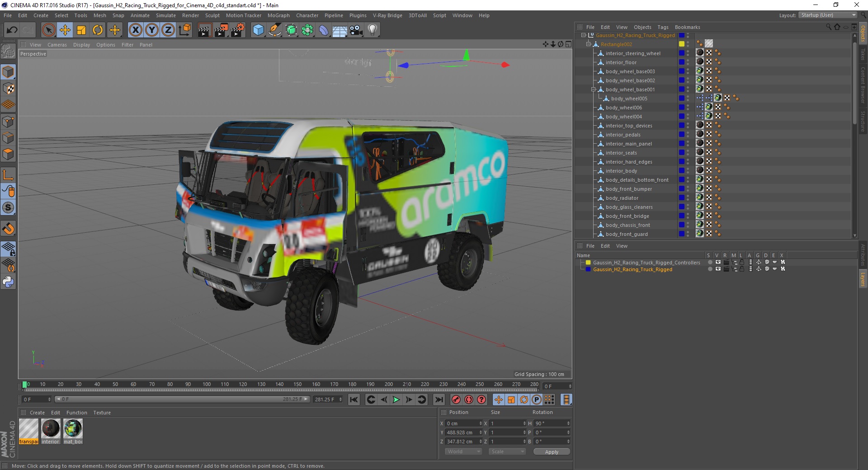Toggle Position keyframe recording icon

498,399
